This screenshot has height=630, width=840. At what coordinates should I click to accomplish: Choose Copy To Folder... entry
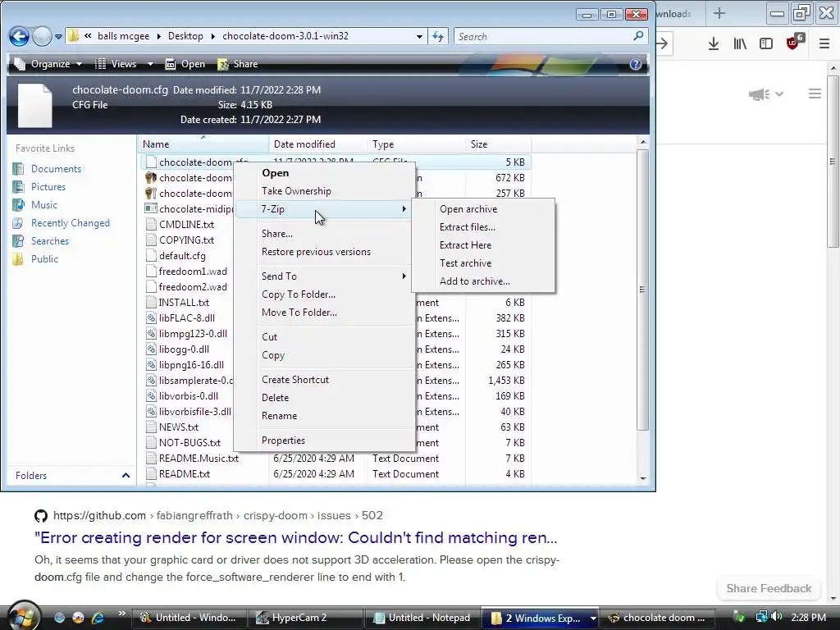pos(324,294)
